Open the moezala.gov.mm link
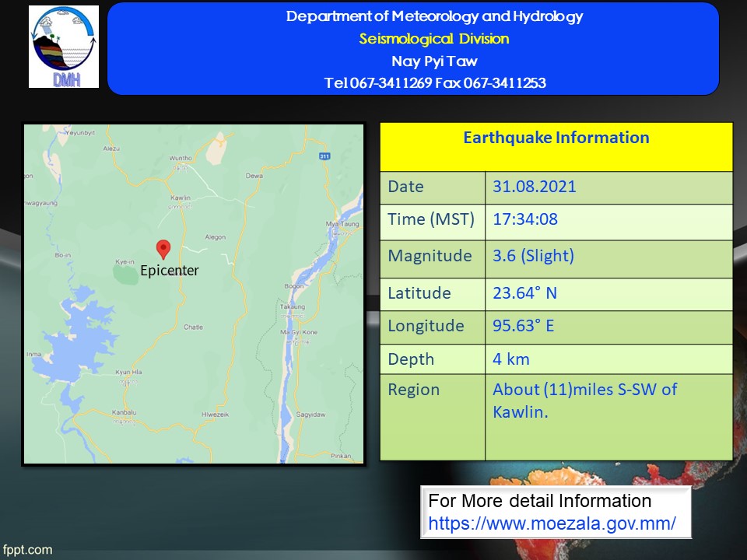747x560 pixels. point(552,523)
